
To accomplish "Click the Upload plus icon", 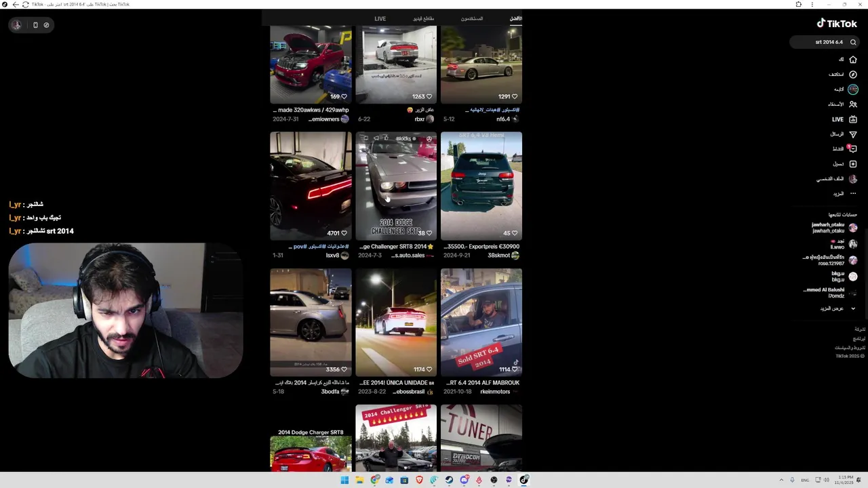I will click(x=853, y=164).
